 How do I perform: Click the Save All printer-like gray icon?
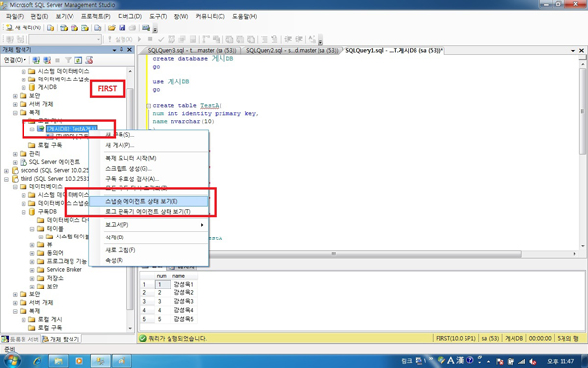tap(132, 27)
